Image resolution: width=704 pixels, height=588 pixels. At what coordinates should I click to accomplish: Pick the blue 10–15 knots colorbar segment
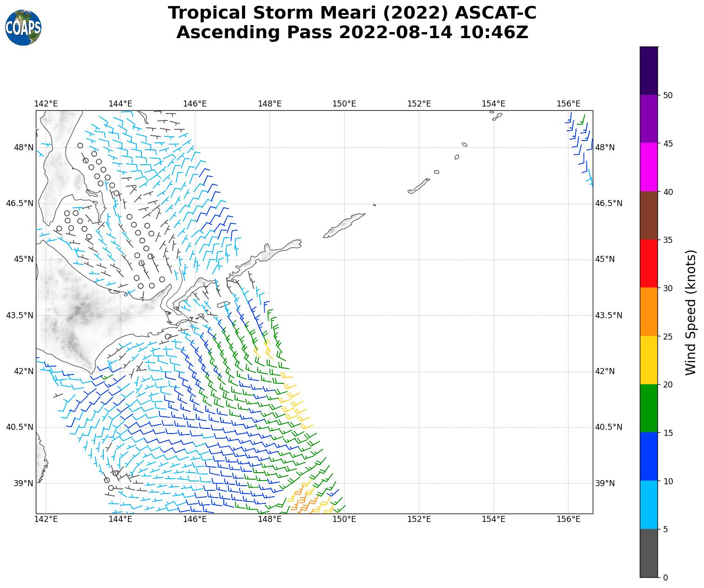[x=649, y=456]
